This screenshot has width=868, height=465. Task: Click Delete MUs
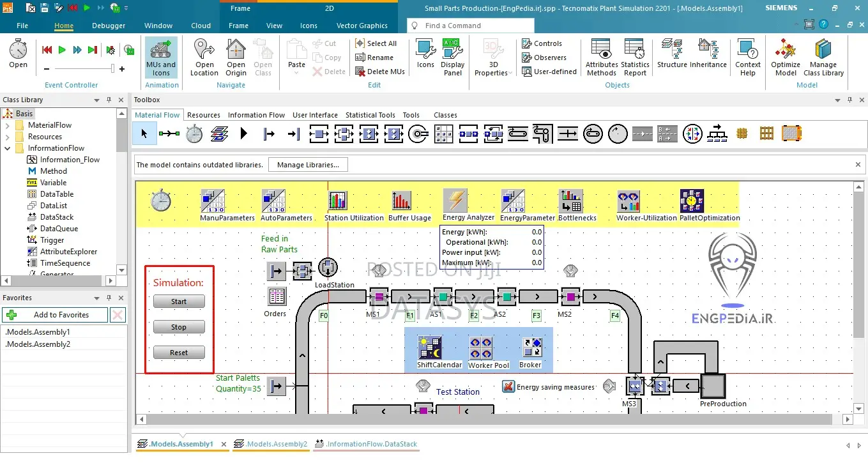(x=381, y=72)
